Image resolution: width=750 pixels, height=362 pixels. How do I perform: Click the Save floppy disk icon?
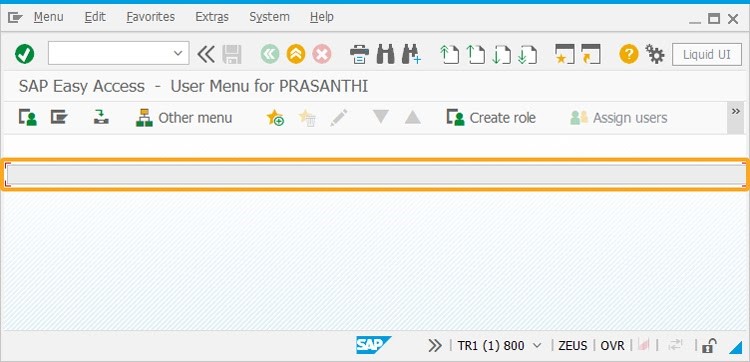coord(232,54)
